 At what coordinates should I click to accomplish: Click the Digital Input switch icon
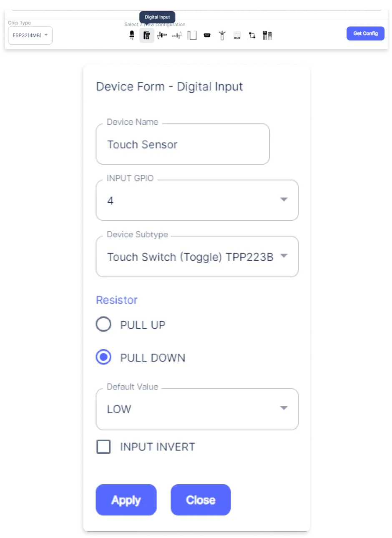tap(147, 35)
